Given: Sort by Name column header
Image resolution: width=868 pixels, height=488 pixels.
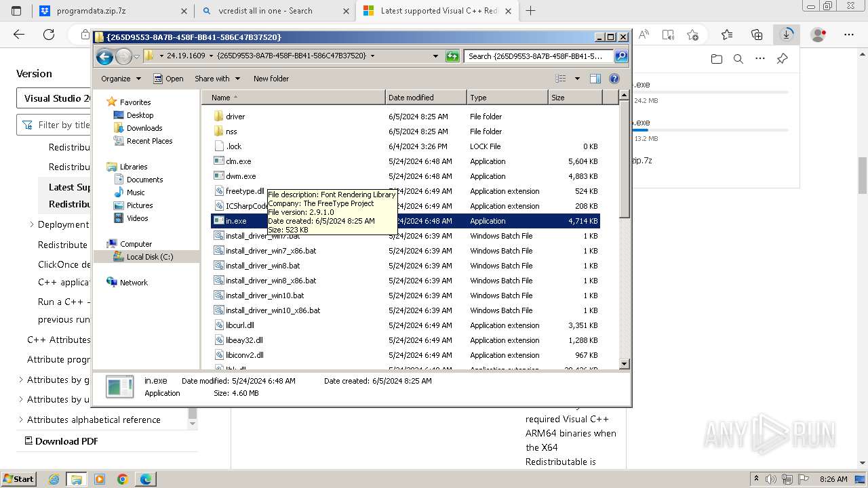Looking at the screenshot, I should [x=293, y=98].
